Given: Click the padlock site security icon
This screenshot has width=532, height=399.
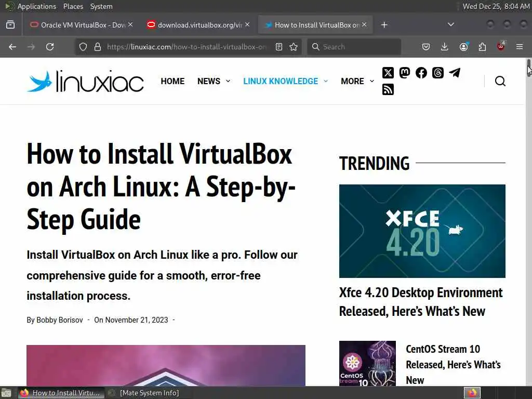Looking at the screenshot, I should coord(98,47).
